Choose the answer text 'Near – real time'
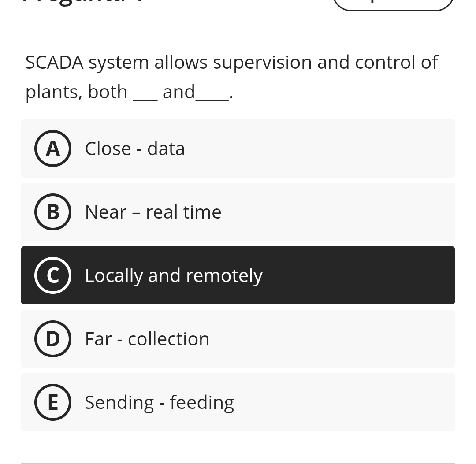The height and width of the screenshot is (464, 476). point(153,212)
